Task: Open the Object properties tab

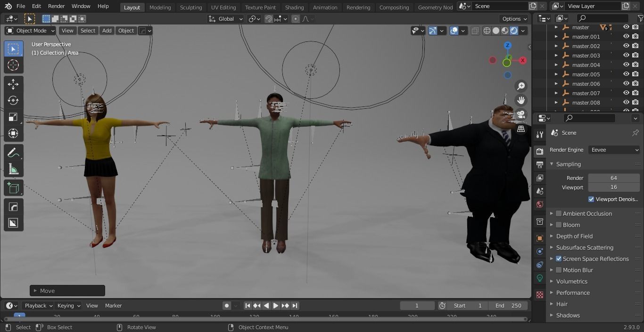Action: pyautogui.click(x=540, y=238)
